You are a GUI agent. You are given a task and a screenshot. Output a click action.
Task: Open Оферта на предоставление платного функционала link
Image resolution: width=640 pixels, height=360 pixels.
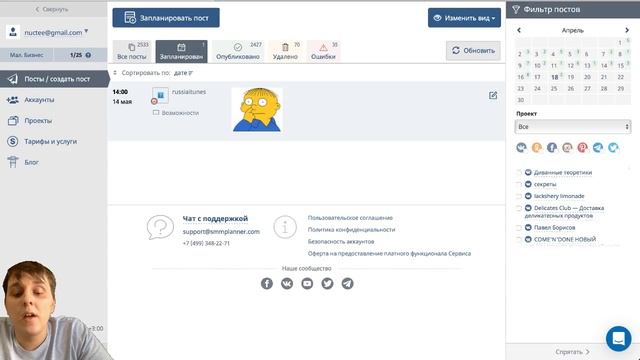click(389, 253)
